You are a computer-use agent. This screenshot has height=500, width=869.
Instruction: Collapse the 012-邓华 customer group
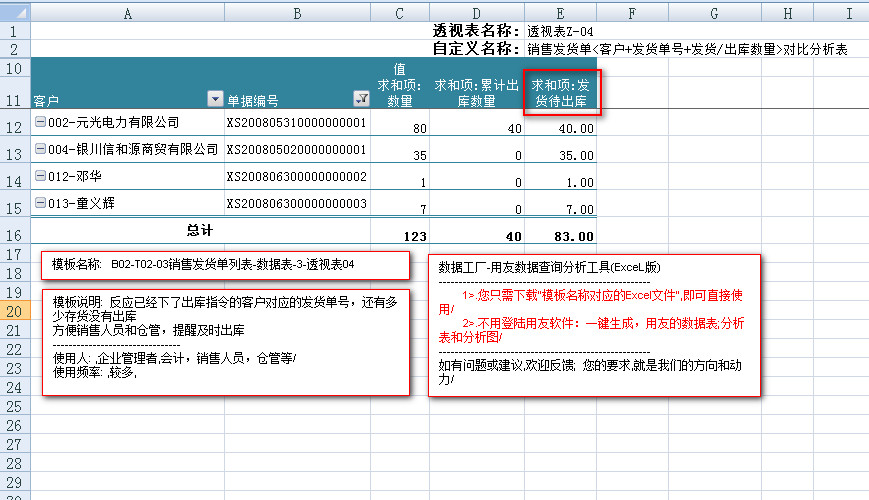pyautogui.click(x=40, y=177)
